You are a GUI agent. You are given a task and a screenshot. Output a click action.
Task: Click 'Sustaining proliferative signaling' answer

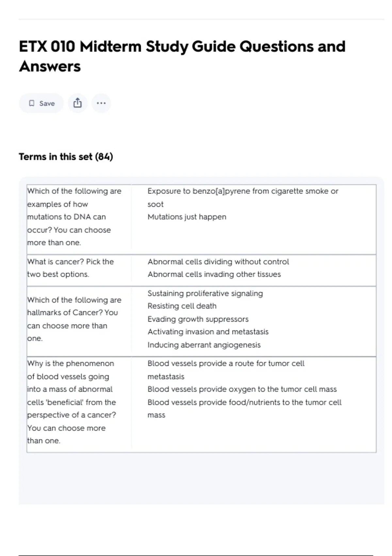(205, 293)
